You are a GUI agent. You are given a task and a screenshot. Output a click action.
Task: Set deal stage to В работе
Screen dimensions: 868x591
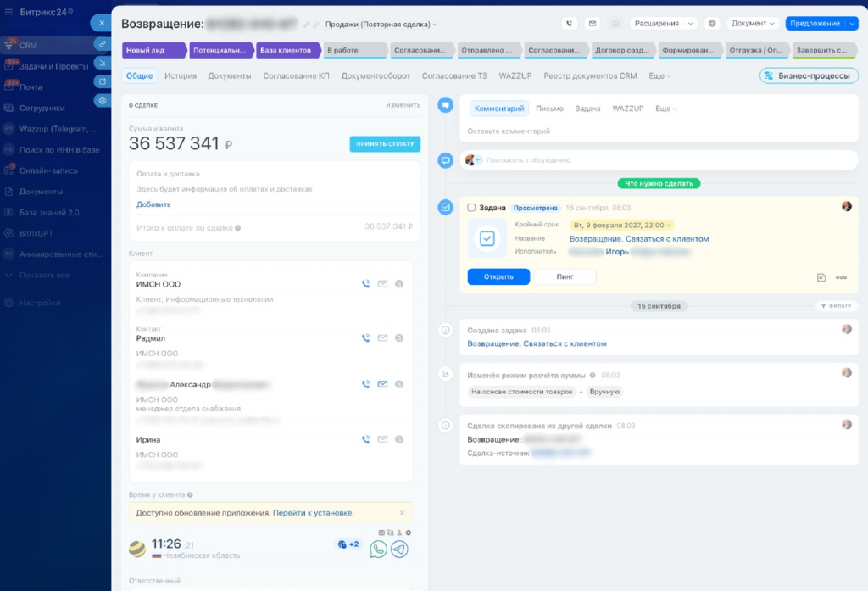(354, 50)
